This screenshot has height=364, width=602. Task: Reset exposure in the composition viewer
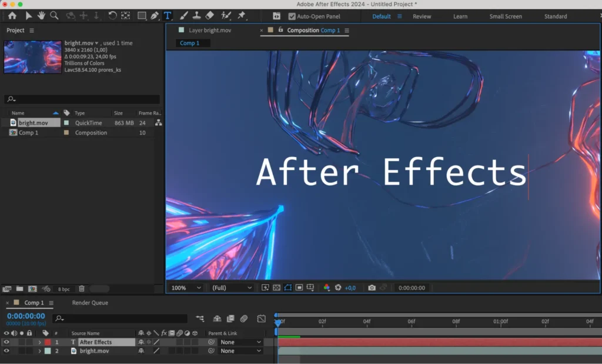coord(338,288)
